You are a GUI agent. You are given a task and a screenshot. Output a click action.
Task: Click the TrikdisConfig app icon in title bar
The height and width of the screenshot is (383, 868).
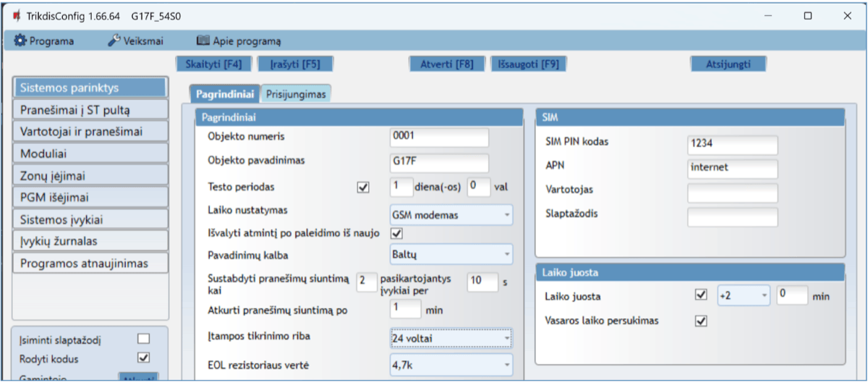point(16,15)
